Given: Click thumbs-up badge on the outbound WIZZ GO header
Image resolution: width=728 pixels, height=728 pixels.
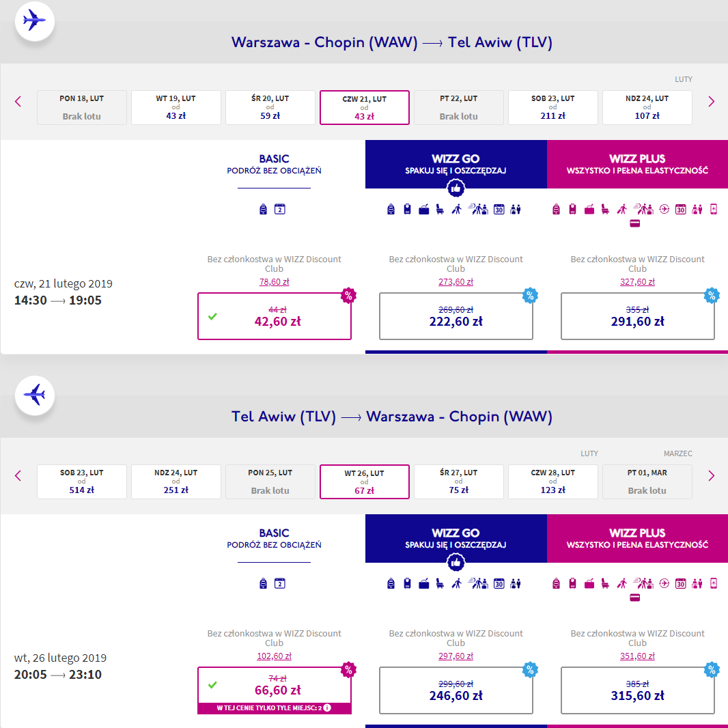Looking at the screenshot, I should [456, 188].
